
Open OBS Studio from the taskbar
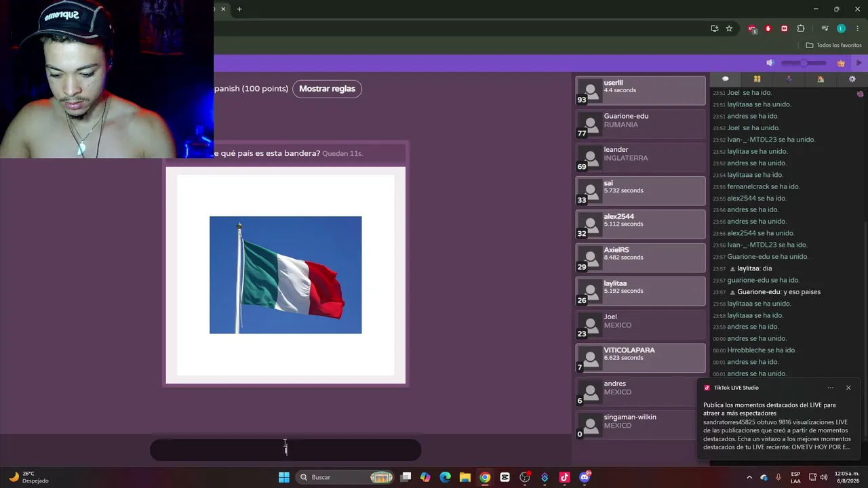click(525, 477)
